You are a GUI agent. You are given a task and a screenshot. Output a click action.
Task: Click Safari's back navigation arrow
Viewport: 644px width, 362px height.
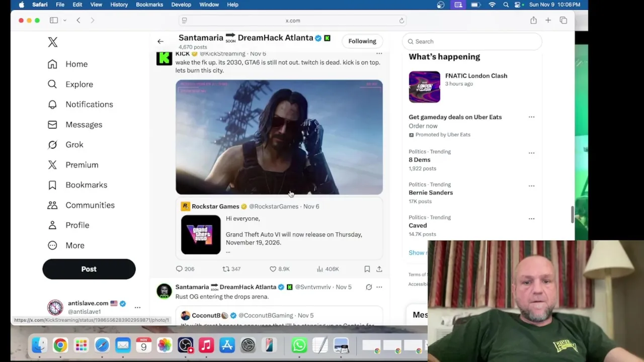[x=78, y=20]
